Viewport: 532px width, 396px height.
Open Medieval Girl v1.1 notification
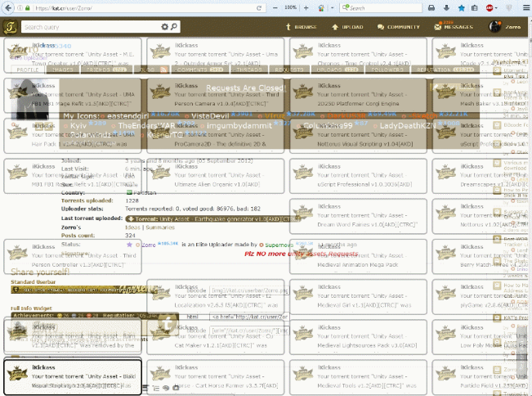[358, 297]
